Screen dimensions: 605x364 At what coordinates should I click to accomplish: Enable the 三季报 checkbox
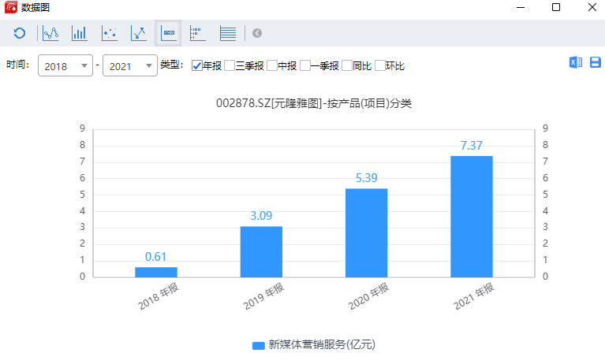tap(230, 66)
